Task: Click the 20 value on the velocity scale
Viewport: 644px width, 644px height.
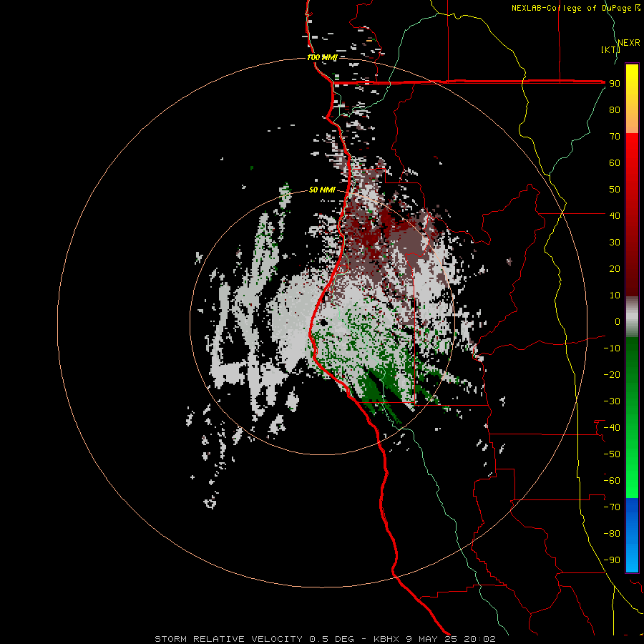Action: point(615,269)
